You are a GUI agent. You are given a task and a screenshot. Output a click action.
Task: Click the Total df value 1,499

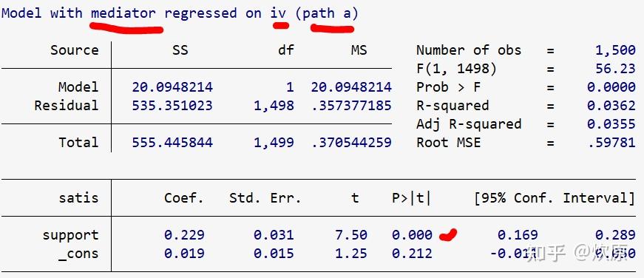[x=274, y=143]
